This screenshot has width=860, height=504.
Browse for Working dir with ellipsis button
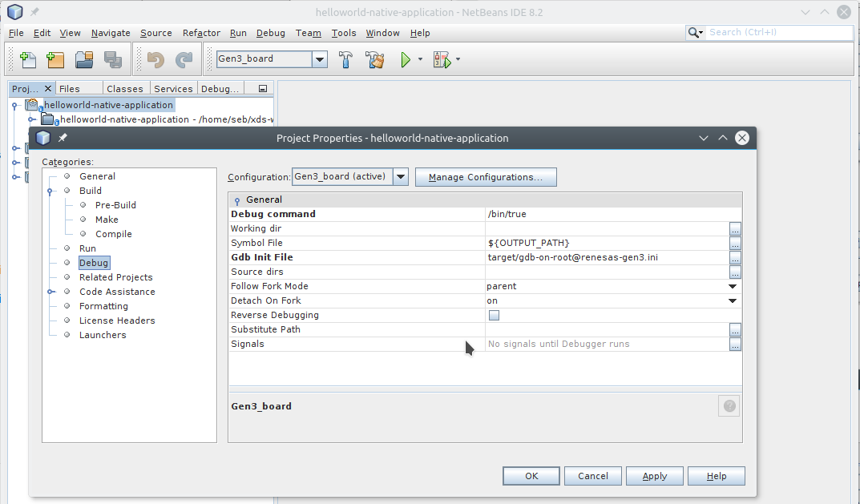[735, 228]
